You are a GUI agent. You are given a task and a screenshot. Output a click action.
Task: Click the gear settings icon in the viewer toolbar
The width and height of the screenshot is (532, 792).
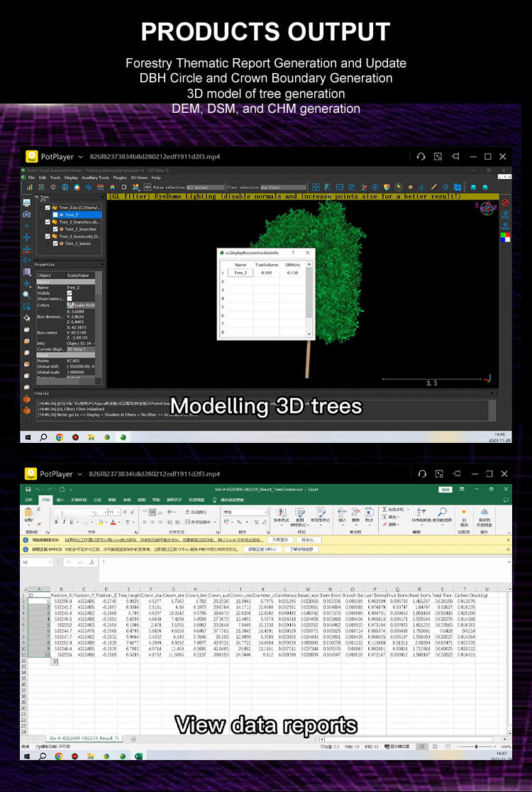coord(89,187)
